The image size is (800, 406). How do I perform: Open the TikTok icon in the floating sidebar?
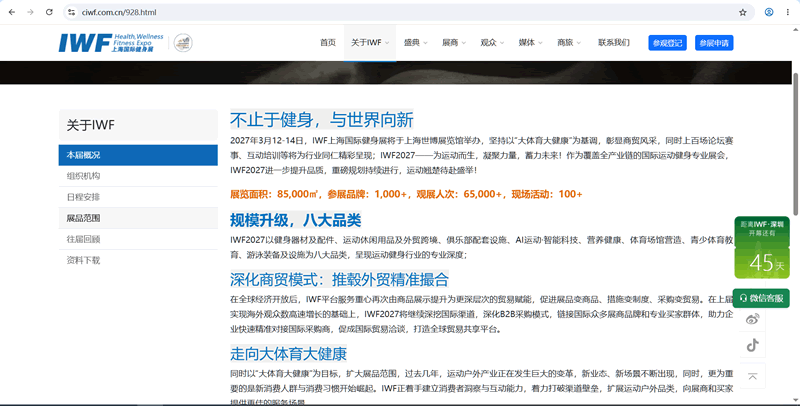753,345
